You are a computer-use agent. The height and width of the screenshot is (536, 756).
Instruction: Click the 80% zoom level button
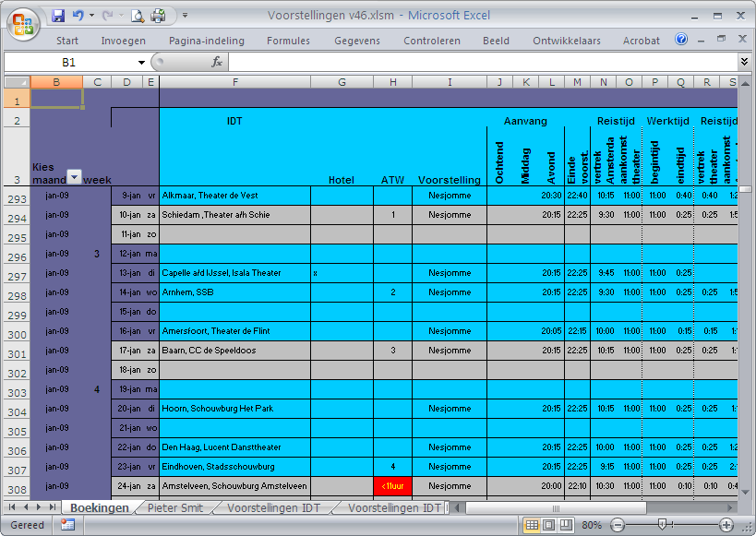[x=591, y=524]
